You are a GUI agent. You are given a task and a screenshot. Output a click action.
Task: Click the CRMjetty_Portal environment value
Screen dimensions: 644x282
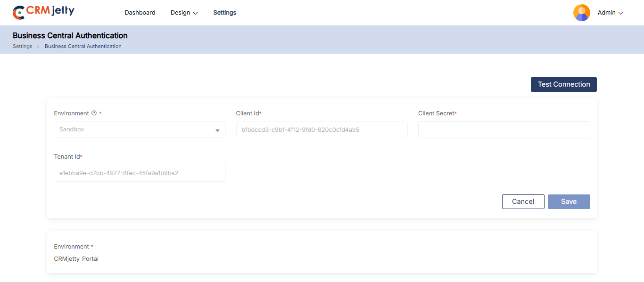(76, 258)
